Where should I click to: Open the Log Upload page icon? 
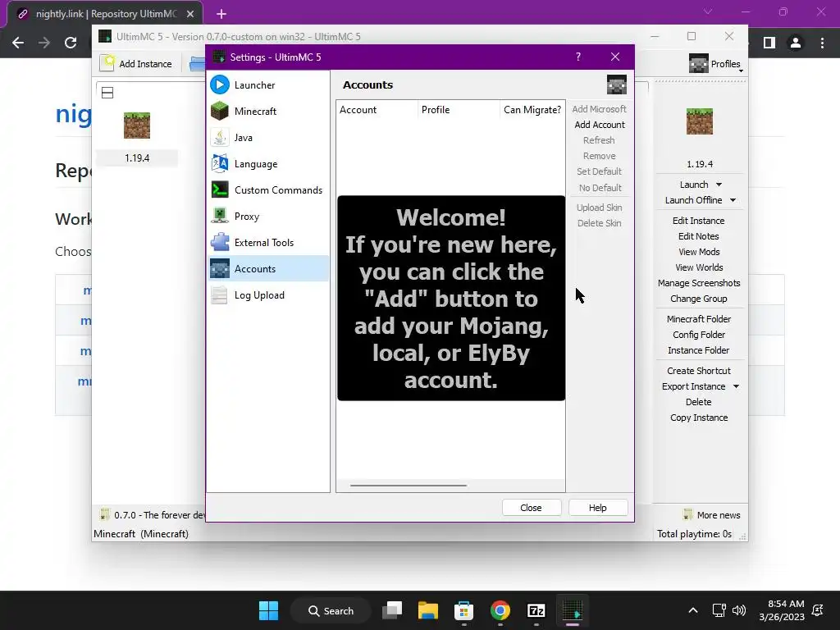coord(220,295)
